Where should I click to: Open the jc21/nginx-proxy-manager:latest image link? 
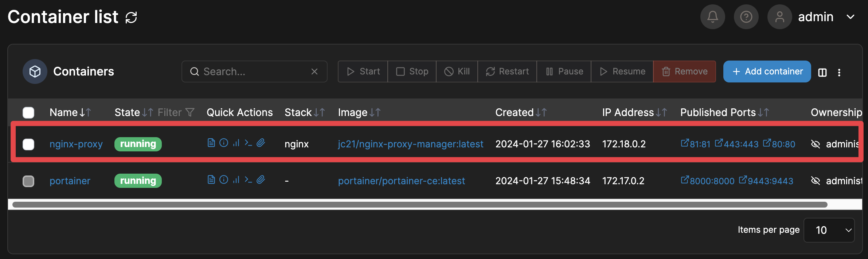410,144
